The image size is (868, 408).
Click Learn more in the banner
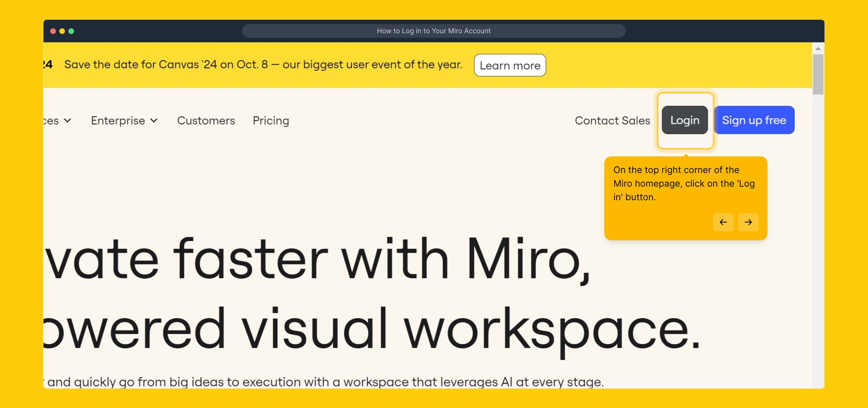point(510,65)
